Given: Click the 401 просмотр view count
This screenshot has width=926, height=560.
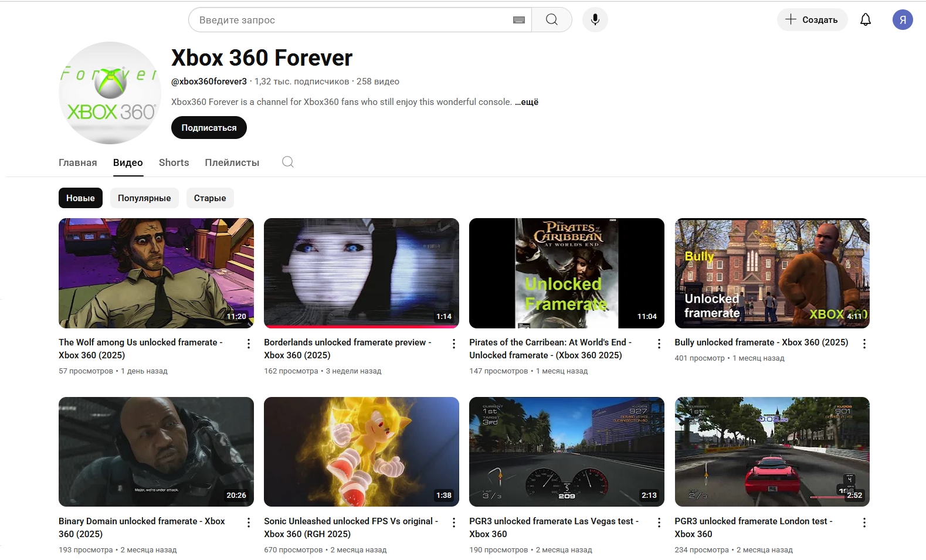Looking at the screenshot, I should [x=700, y=358].
